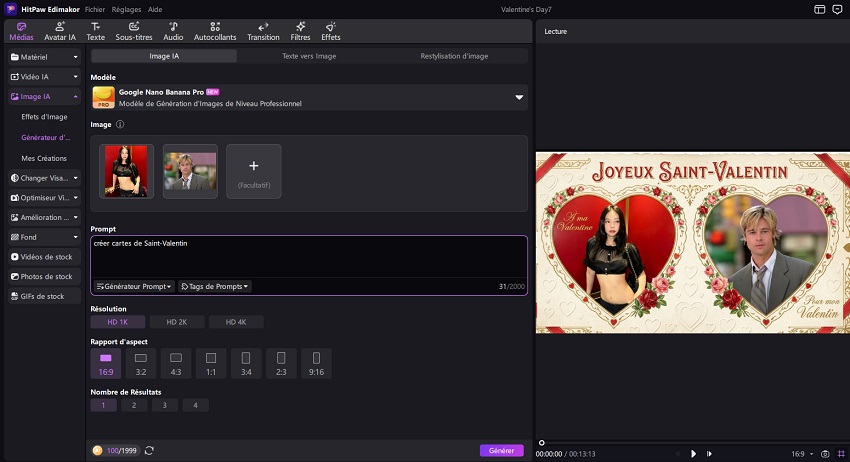The width and height of the screenshot is (850, 462).
Task: Open the Avatar IA tool
Action: (x=61, y=30)
